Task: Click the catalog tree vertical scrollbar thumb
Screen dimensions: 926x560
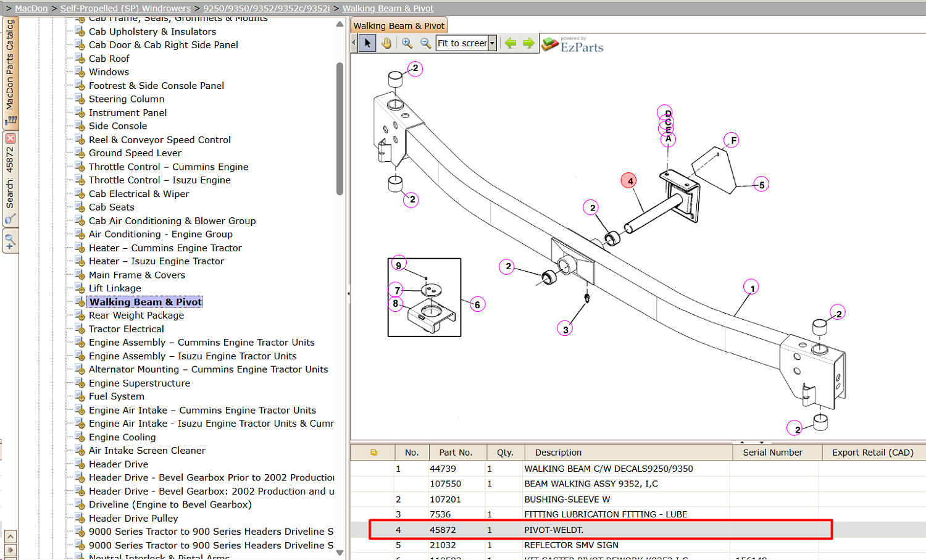Action: [x=340, y=128]
